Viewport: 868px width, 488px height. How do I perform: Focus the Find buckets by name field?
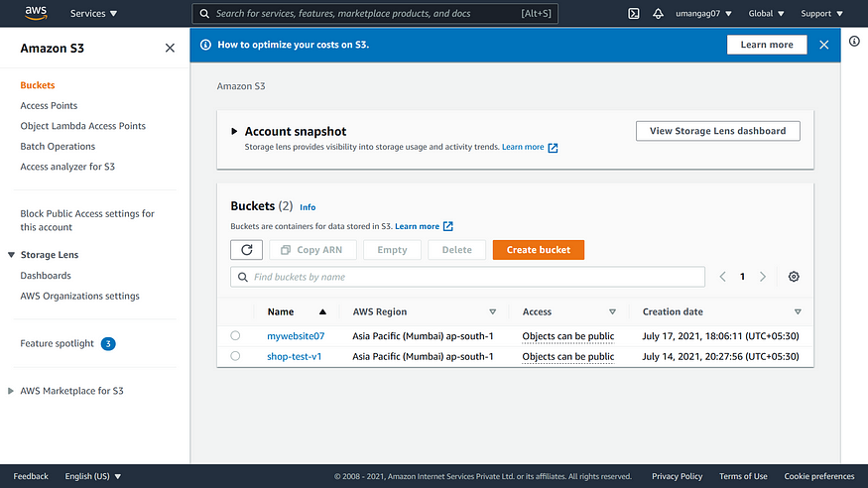[468, 277]
